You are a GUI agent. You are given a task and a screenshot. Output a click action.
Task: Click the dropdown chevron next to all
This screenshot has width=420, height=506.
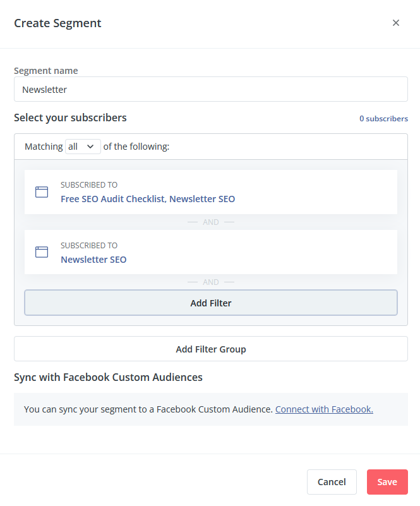(x=90, y=147)
